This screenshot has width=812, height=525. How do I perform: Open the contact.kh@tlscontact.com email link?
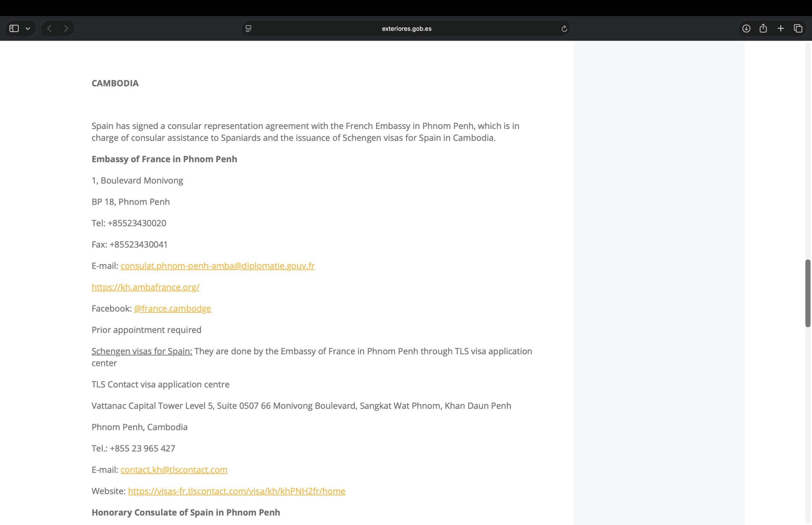click(174, 470)
